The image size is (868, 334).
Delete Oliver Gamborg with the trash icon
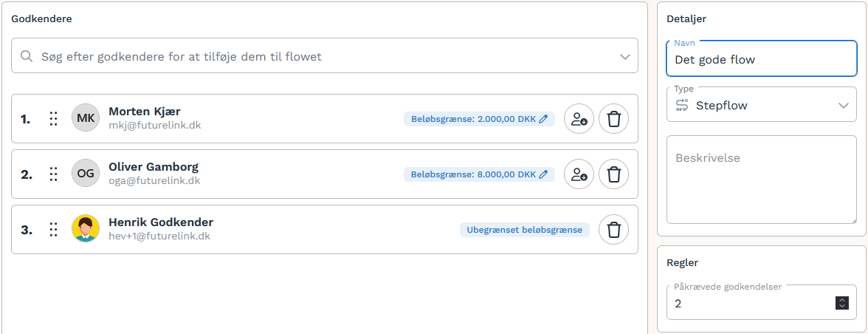click(613, 174)
